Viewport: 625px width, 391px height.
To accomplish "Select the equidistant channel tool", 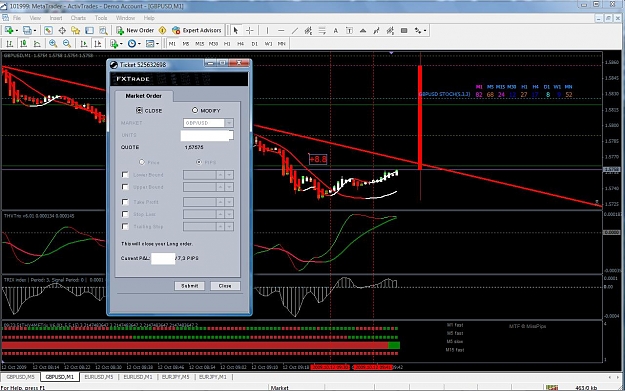I will 308,30.
